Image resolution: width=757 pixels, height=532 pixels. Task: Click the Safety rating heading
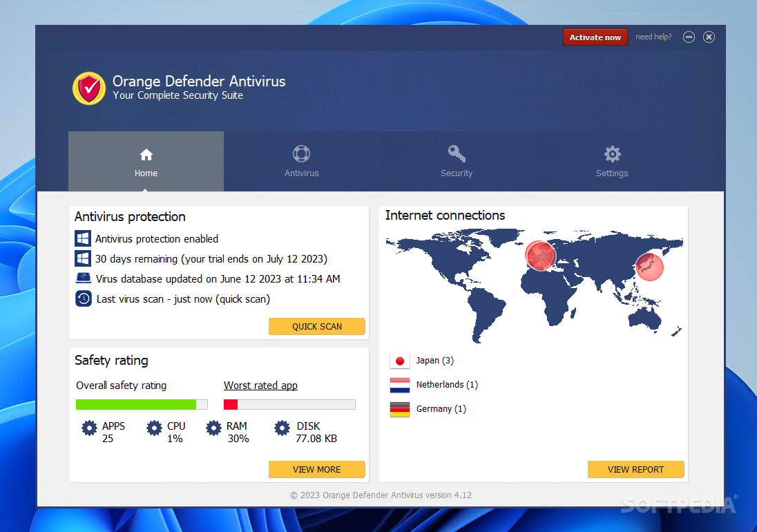(x=111, y=360)
